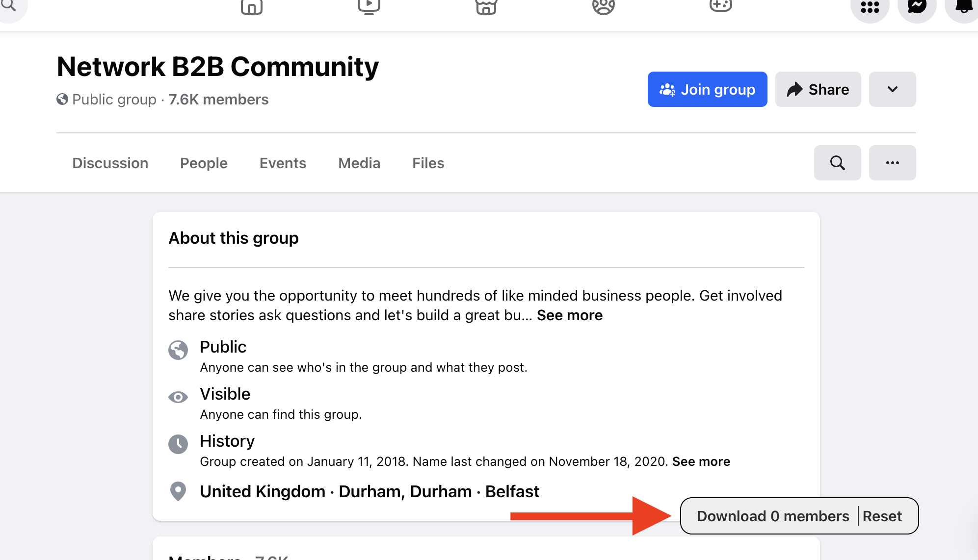The image size is (978, 560).
Task: Click the Download 0 members button
Action: [x=772, y=516]
